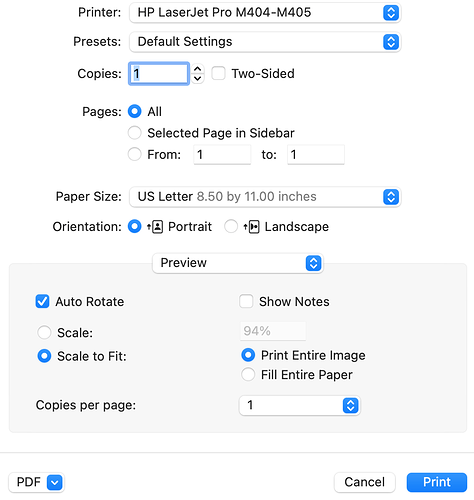Uncheck the Auto Rotate checkbox

tap(42, 302)
